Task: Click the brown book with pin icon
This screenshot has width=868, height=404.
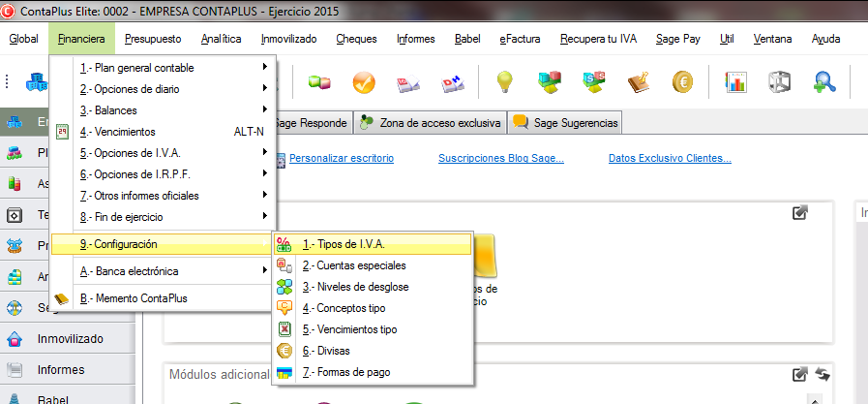Action: click(640, 82)
